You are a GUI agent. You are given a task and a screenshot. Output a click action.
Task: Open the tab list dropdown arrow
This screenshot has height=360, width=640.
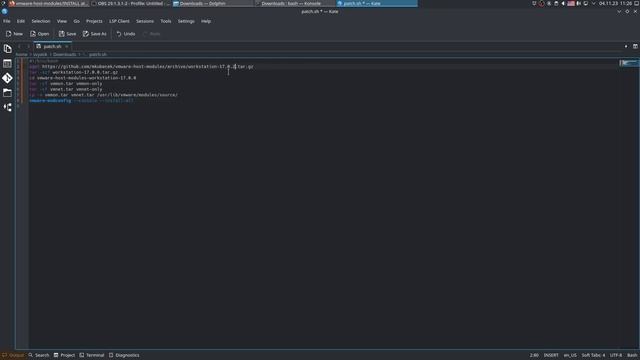626,47
